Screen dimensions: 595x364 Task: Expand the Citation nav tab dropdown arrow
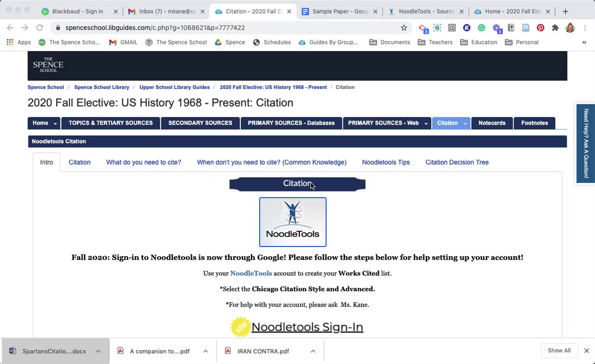coord(465,123)
